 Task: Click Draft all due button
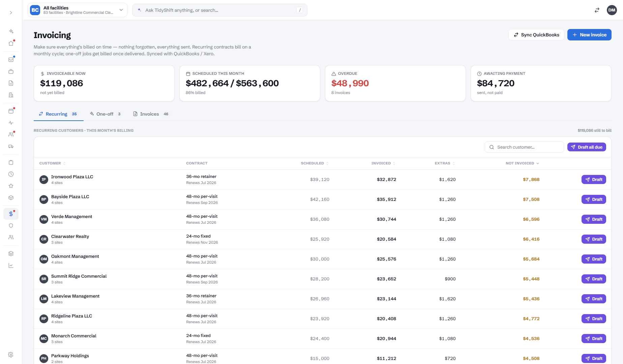tap(587, 147)
